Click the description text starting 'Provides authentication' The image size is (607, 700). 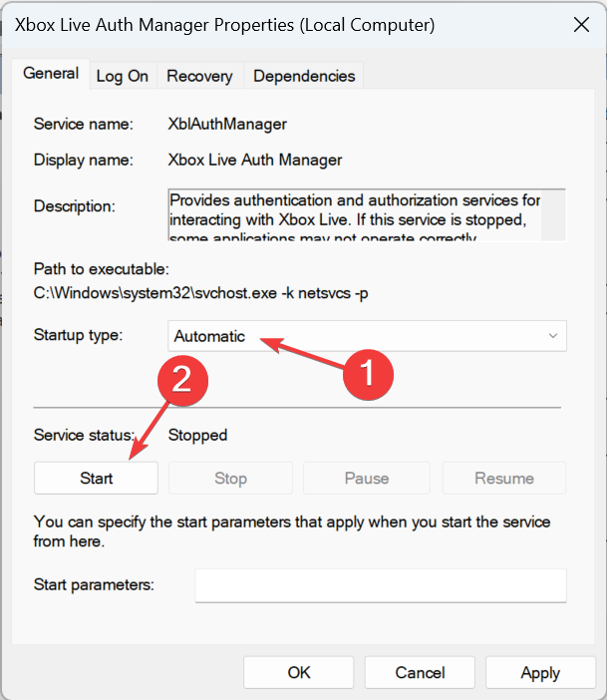[355, 215]
